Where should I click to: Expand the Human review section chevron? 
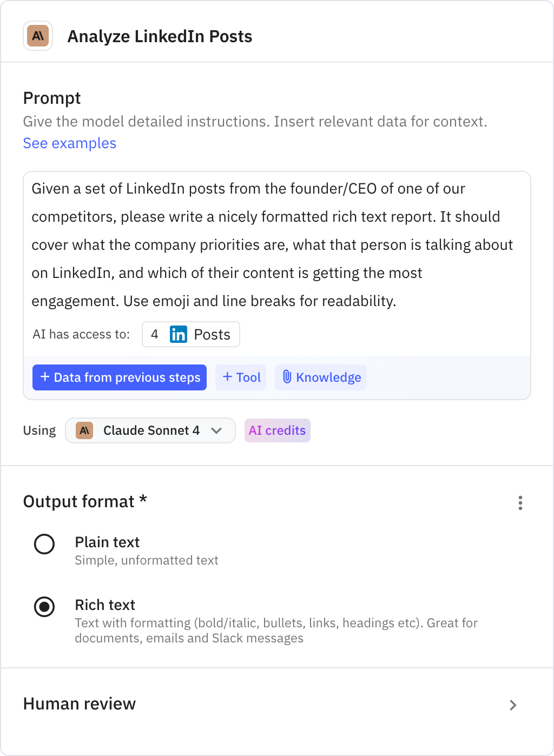pyautogui.click(x=513, y=705)
